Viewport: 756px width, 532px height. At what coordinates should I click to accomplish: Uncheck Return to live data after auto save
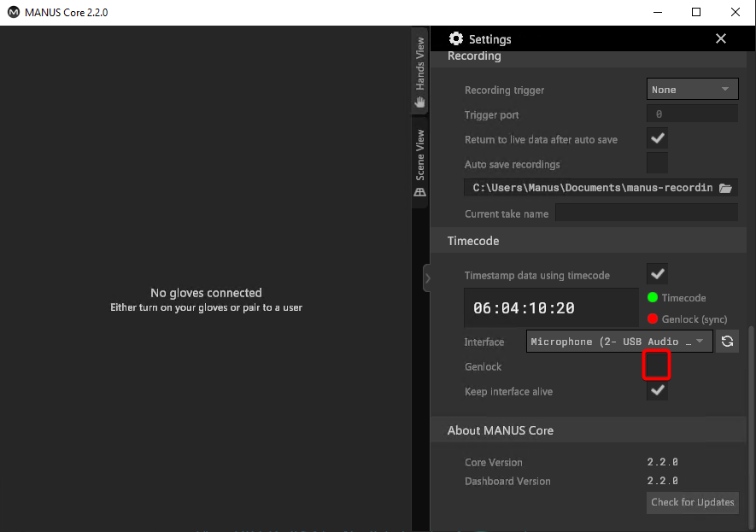tap(657, 139)
